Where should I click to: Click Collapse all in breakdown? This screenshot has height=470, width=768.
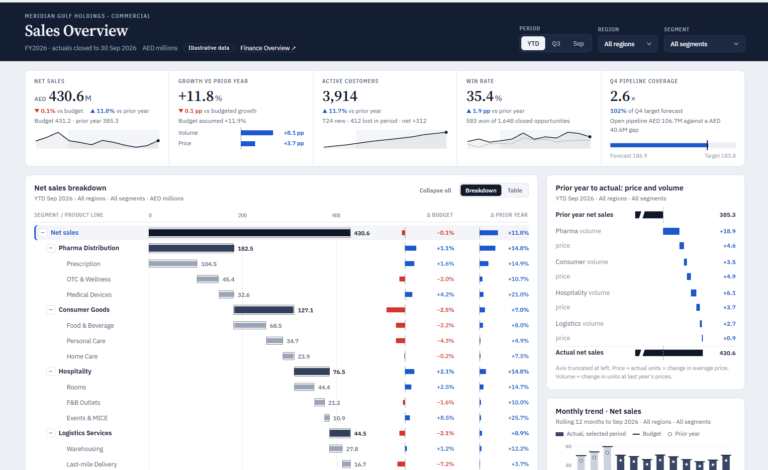(x=435, y=190)
